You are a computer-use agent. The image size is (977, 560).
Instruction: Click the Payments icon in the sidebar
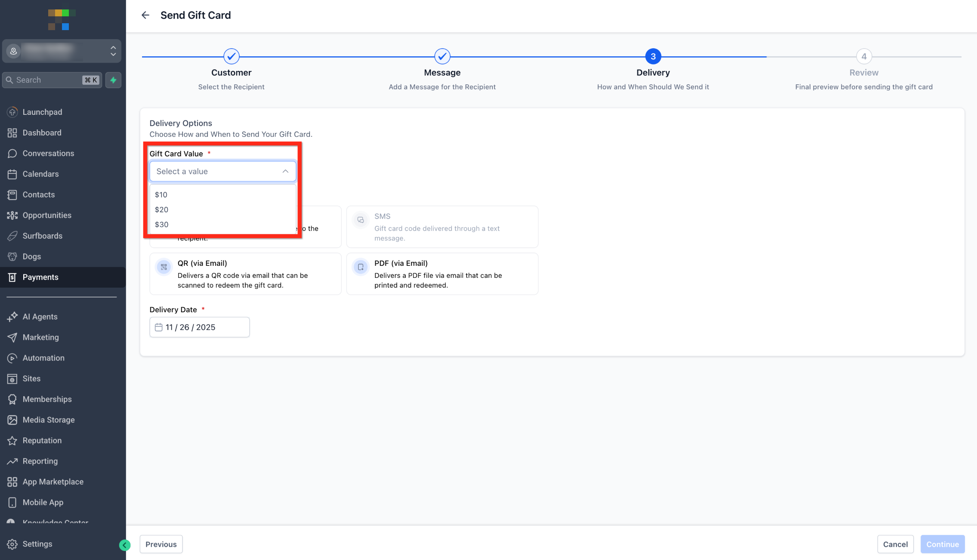point(12,277)
